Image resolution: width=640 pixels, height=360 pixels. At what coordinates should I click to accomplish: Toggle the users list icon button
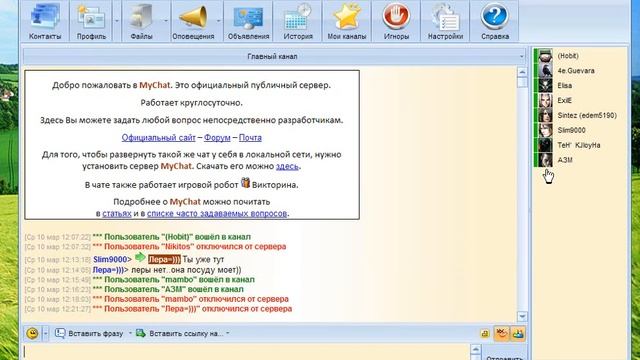(x=518, y=333)
